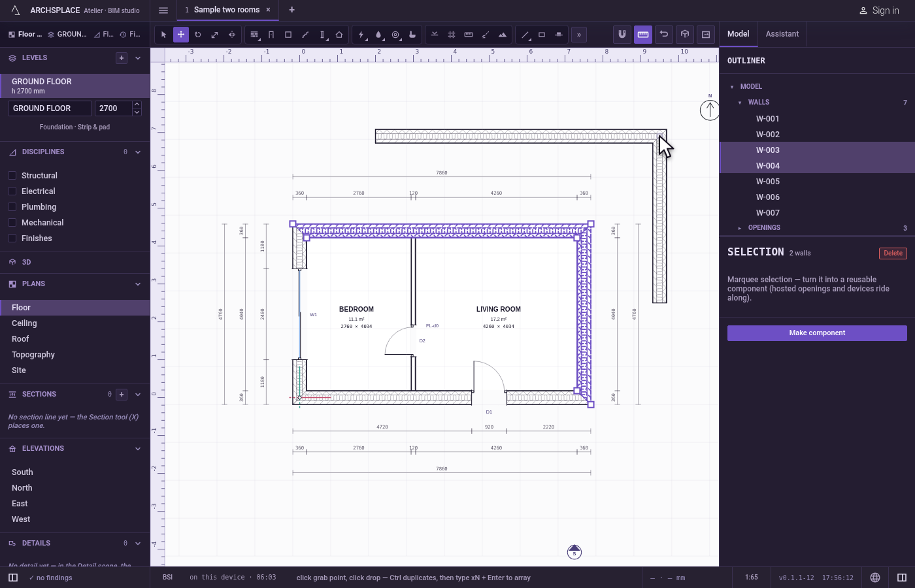Check the Plumbing discipline box
This screenshot has height=588, width=915.
(12, 206)
